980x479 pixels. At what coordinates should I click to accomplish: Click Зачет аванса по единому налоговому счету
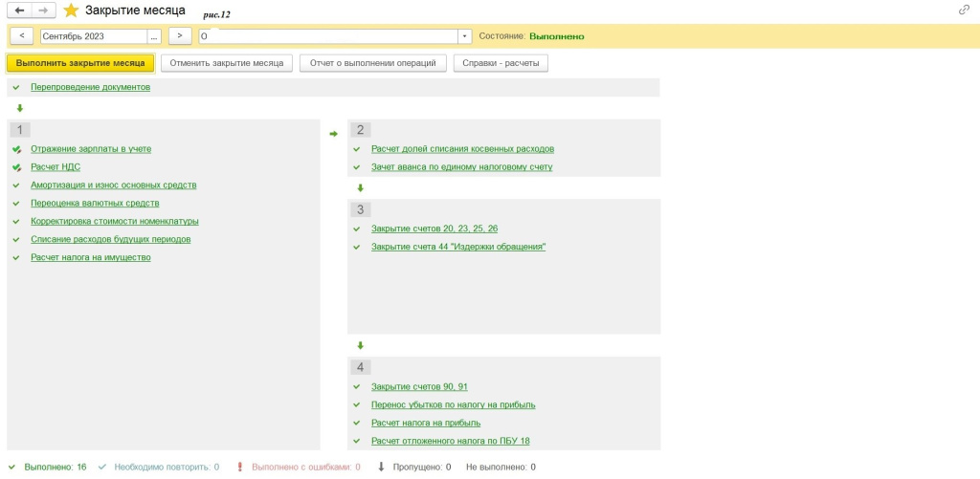click(461, 167)
